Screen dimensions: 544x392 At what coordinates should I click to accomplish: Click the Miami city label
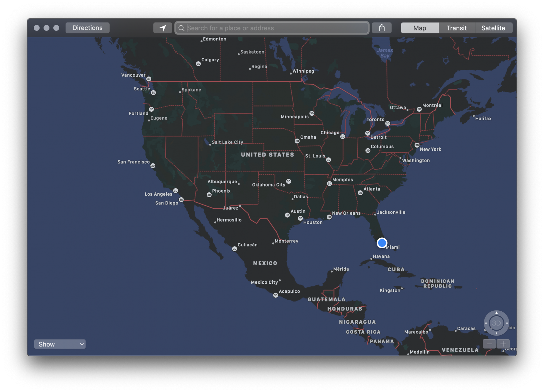click(393, 247)
